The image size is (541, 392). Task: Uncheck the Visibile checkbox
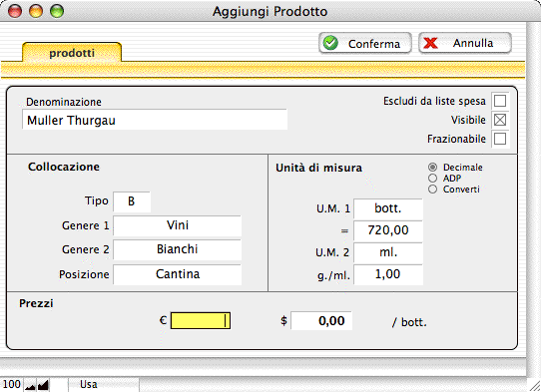click(x=500, y=120)
